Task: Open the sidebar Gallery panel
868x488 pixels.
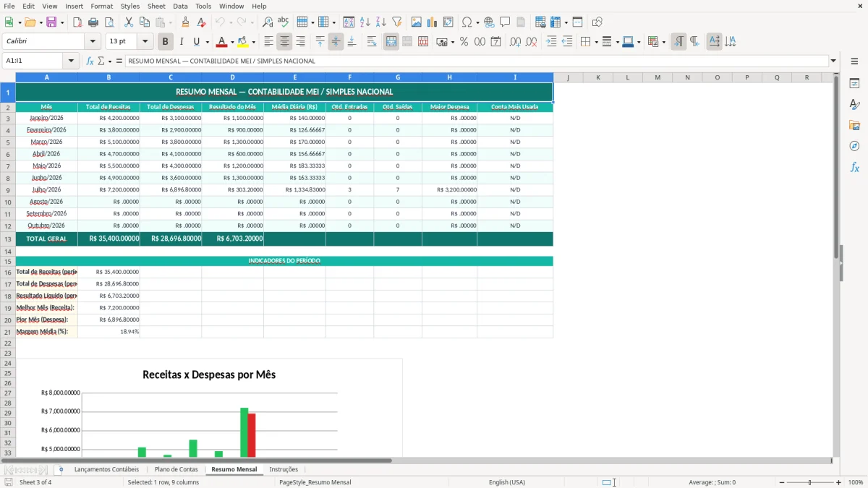Action: tap(854, 125)
